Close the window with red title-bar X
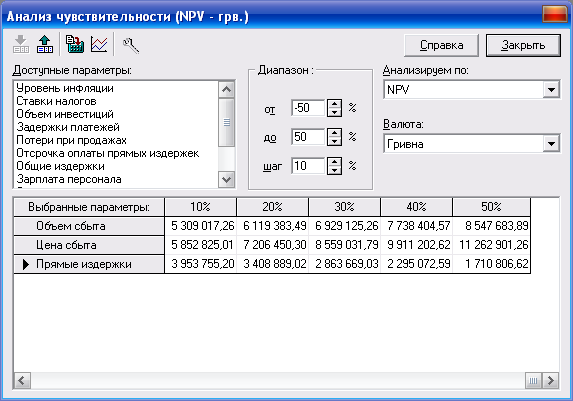573x401 pixels. click(555, 15)
